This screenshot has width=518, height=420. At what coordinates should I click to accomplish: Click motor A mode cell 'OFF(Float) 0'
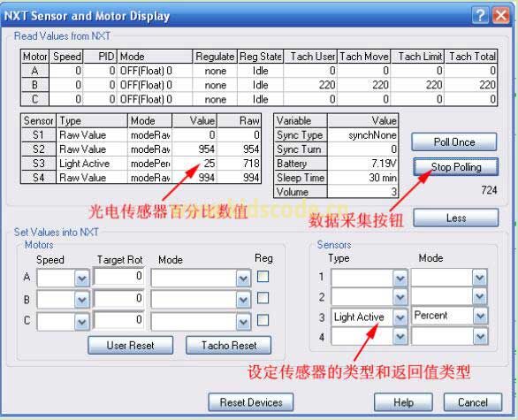[155, 71]
